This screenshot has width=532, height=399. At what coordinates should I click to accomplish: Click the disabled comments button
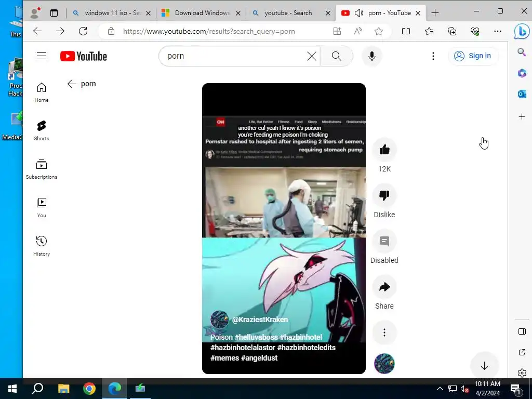pyautogui.click(x=384, y=241)
